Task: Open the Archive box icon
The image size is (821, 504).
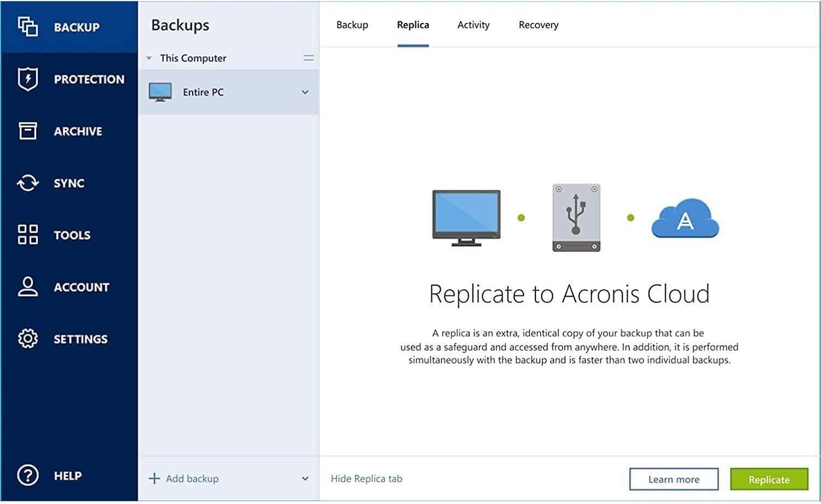Action: pos(27,131)
